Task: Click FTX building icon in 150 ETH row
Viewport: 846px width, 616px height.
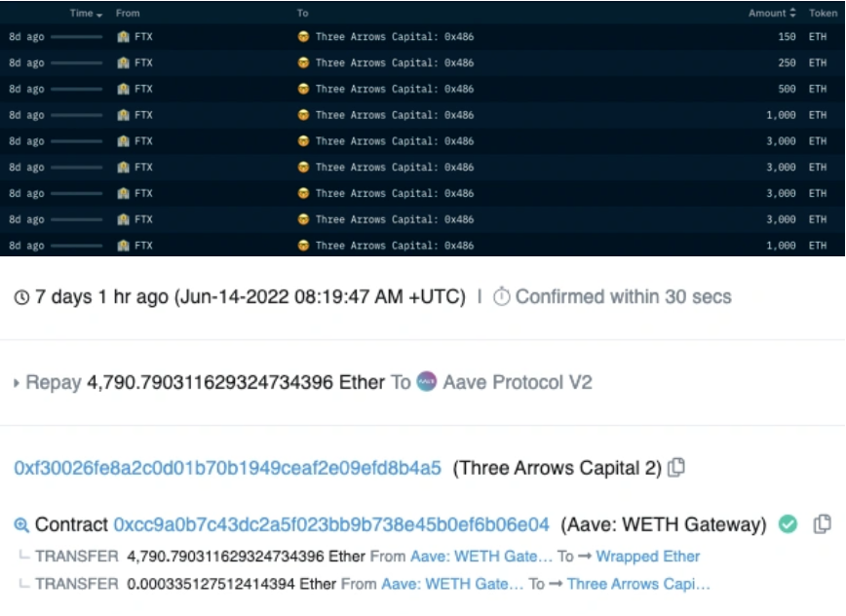Action: pos(123,37)
